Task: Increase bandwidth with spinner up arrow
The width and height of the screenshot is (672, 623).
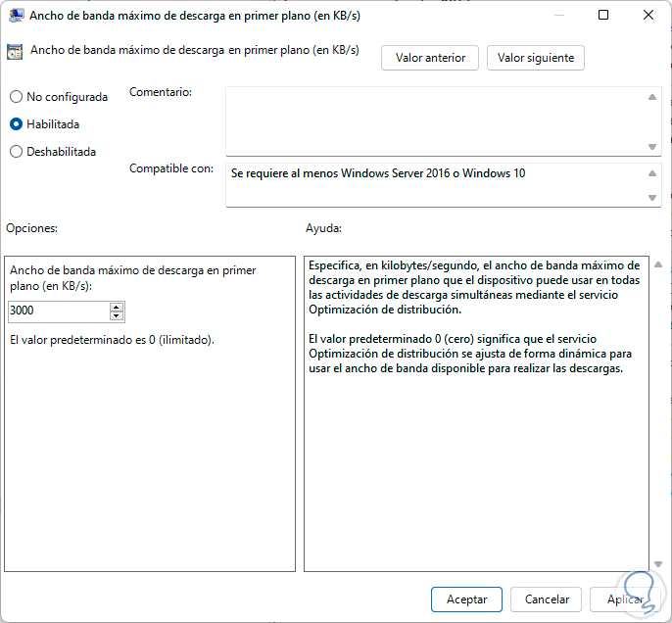Action: tap(117, 307)
